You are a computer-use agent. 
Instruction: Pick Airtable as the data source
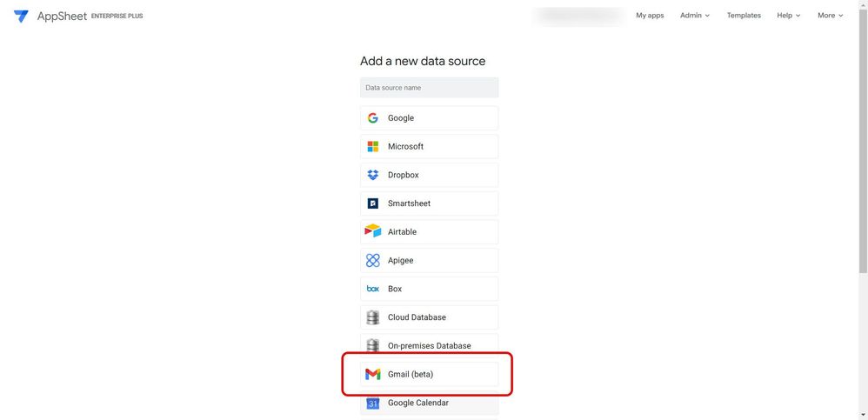(x=429, y=232)
